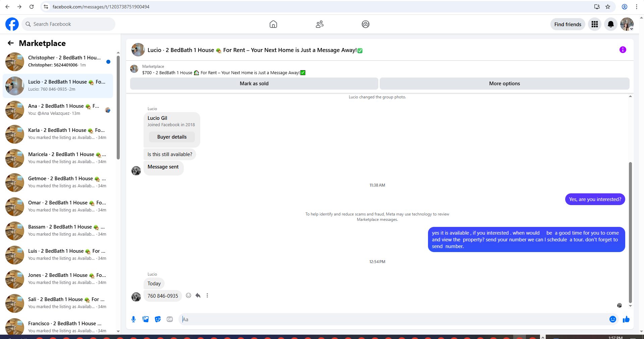Viewport: 644px width, 339px height.
Task: Open Bassam conversation
Action: (x=58, y=231)
